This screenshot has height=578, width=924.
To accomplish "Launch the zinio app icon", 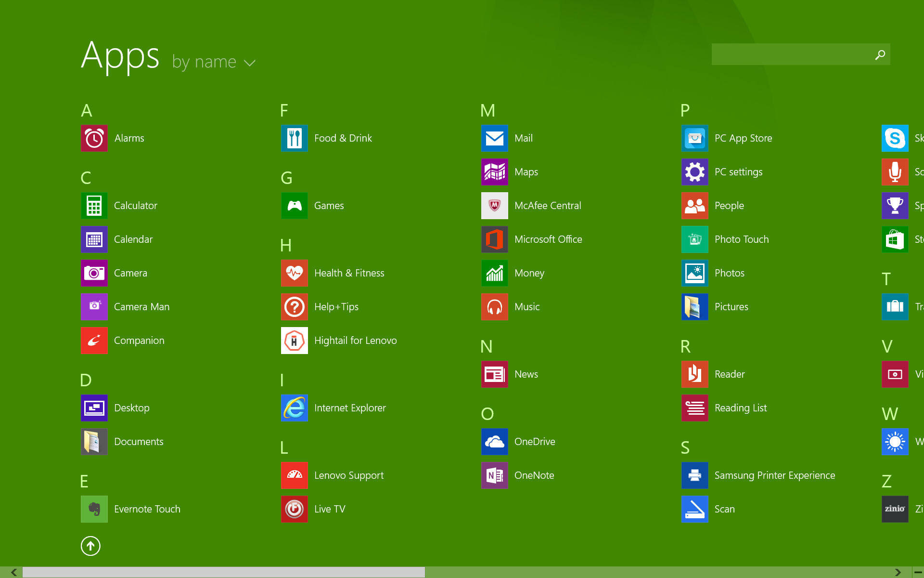I will tap(895, 509).
